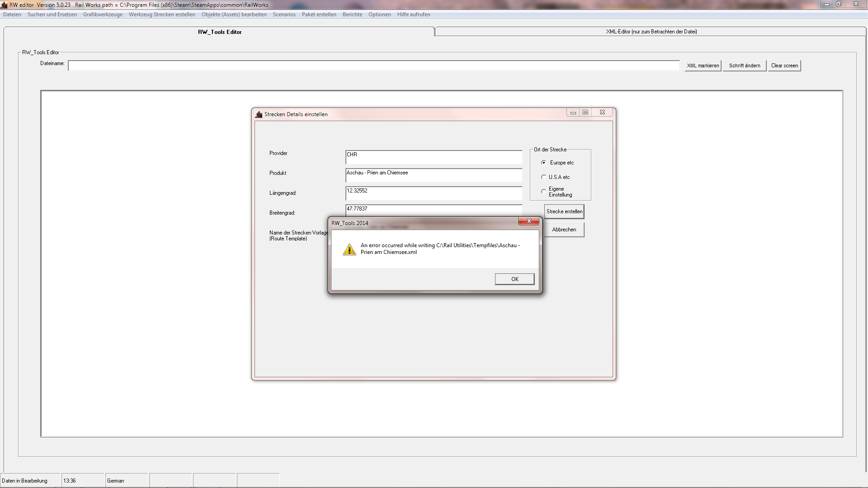Click the RW editor app icon in the title bar
Viewport: 868px width, 488px height.
click(x=5, y=5)
